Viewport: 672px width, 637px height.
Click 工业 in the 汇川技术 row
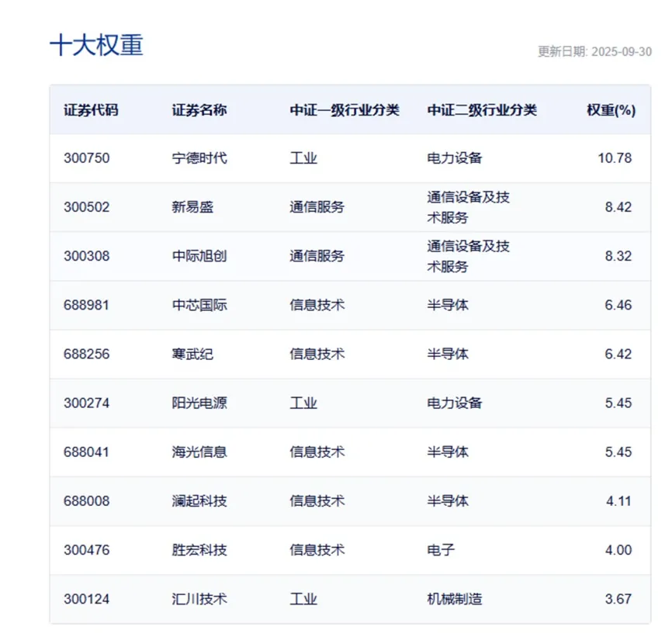coord(303,599)
